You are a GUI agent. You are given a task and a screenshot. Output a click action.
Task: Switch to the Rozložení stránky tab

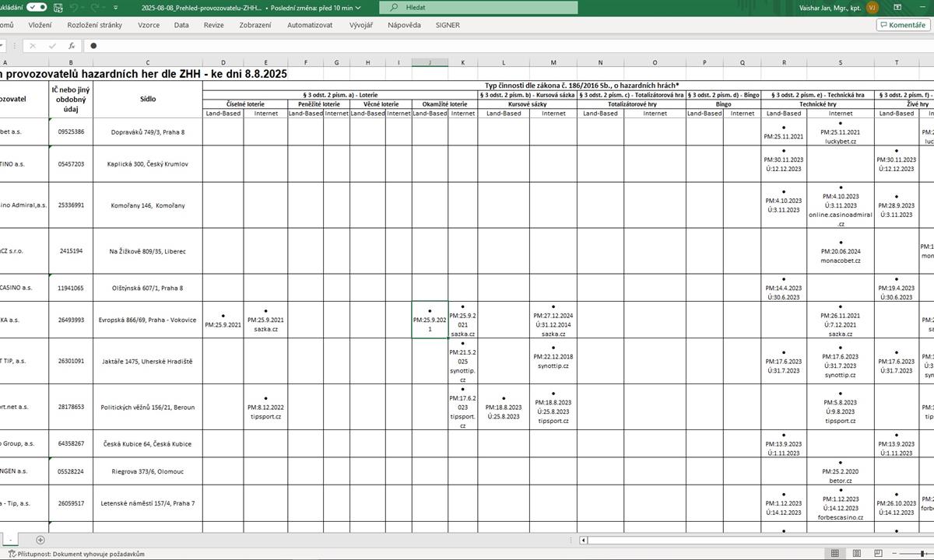coord(95,25)
